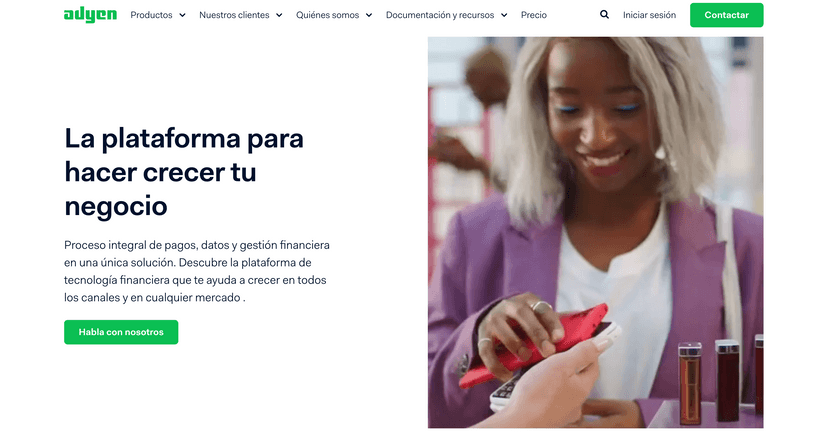
Task: Click the lipstick tubes in the hero image
Action: (720, 378)
